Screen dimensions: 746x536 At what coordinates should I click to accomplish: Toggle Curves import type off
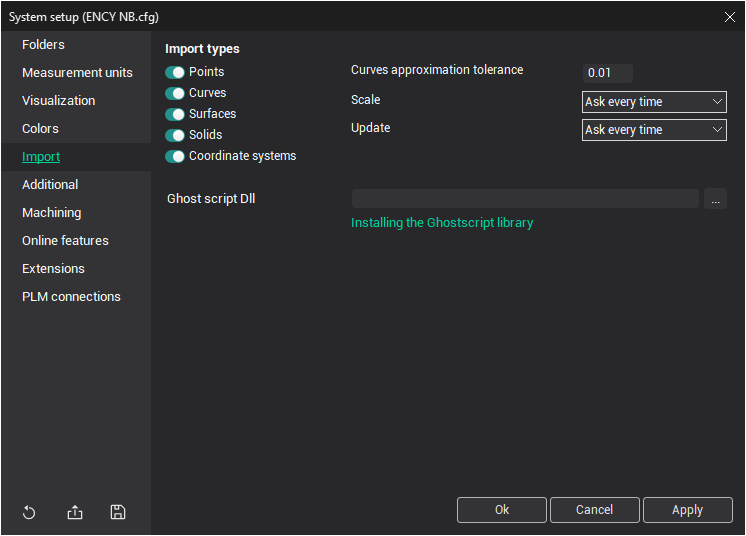[175, 93]
